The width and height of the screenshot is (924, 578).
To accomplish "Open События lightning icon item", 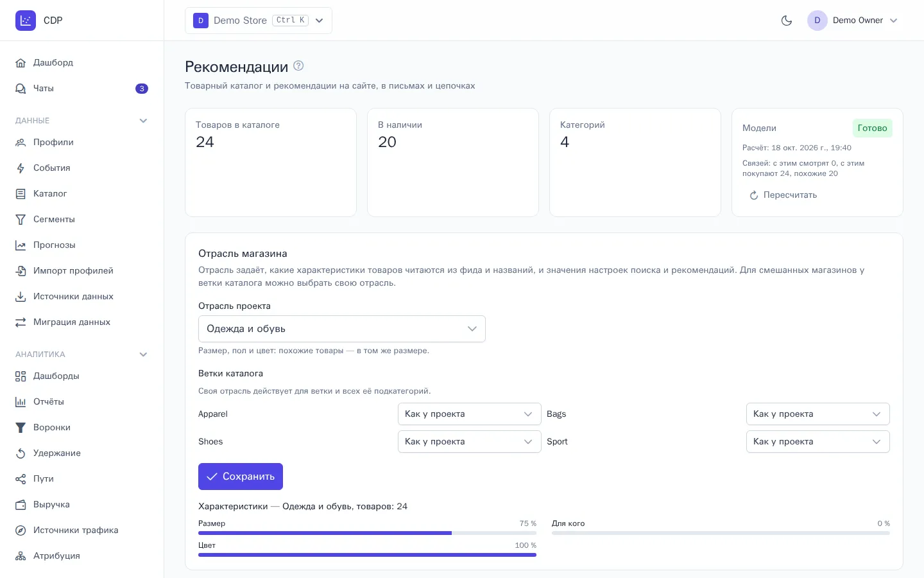I will (21, 168).
